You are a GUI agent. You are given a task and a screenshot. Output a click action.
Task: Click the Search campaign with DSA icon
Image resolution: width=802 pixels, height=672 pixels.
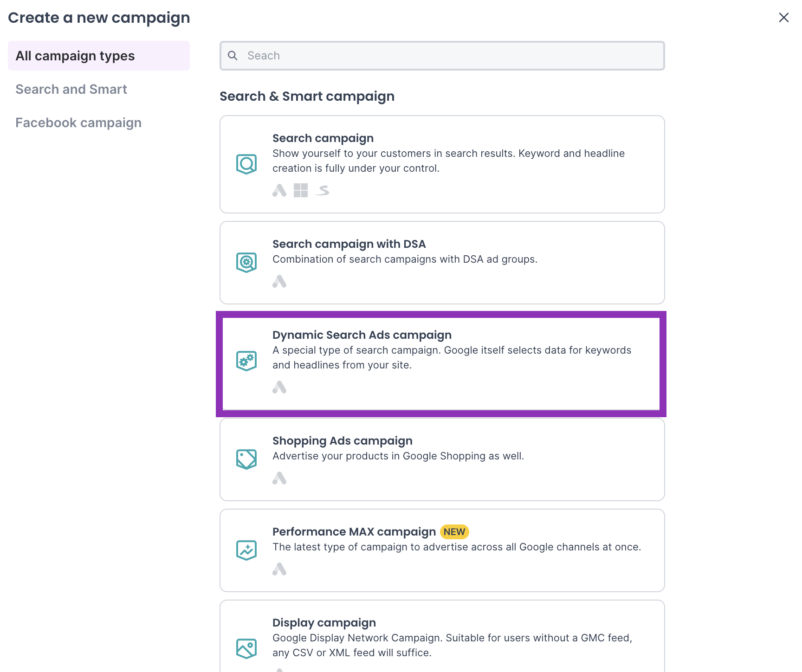point(246,262)
